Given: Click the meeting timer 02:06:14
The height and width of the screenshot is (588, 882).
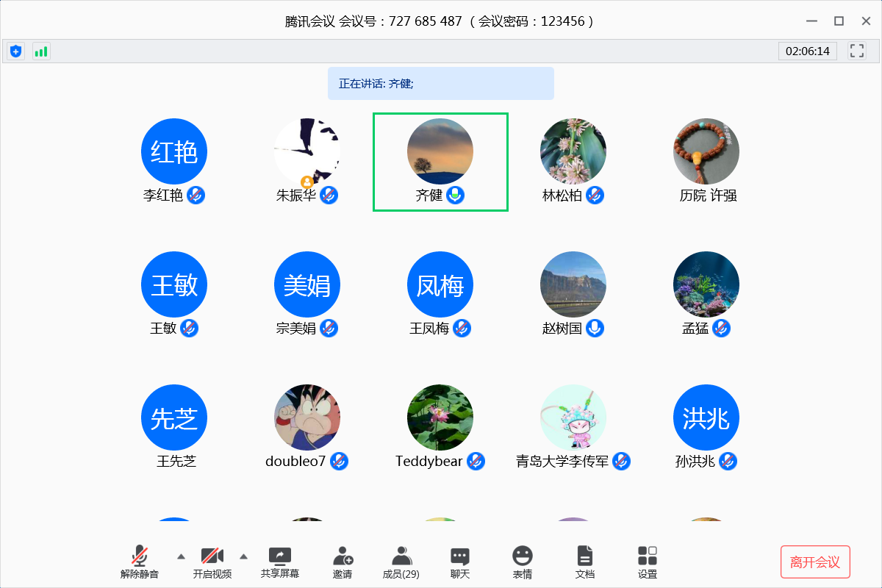Looking at the screenshot, I should (807, 51).
